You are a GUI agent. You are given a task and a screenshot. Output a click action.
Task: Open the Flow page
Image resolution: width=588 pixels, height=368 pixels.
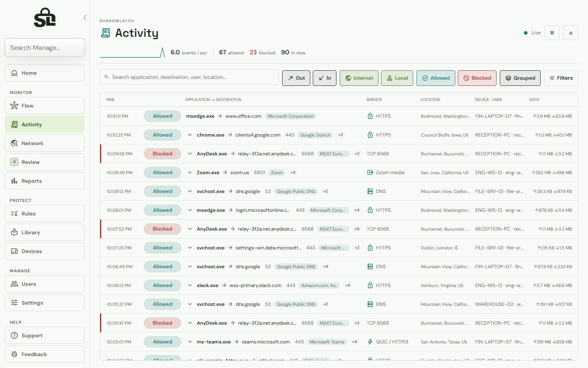pyautogui.click(x=45, y=105)
